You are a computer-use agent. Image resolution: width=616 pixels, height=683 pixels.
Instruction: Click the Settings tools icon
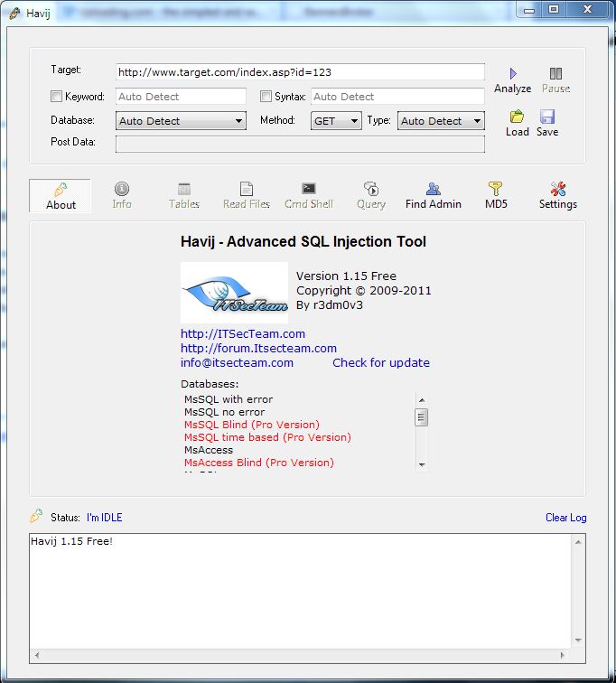click(558, 189)
